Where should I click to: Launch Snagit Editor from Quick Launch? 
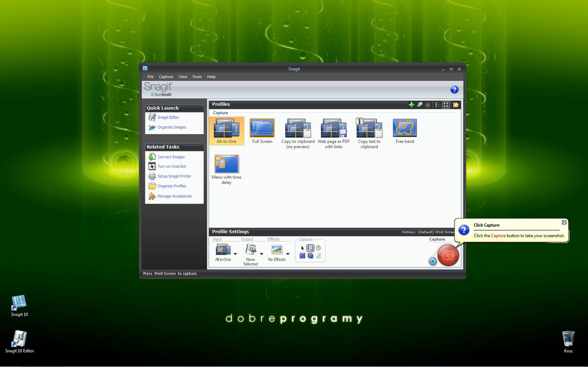(168, 117)
